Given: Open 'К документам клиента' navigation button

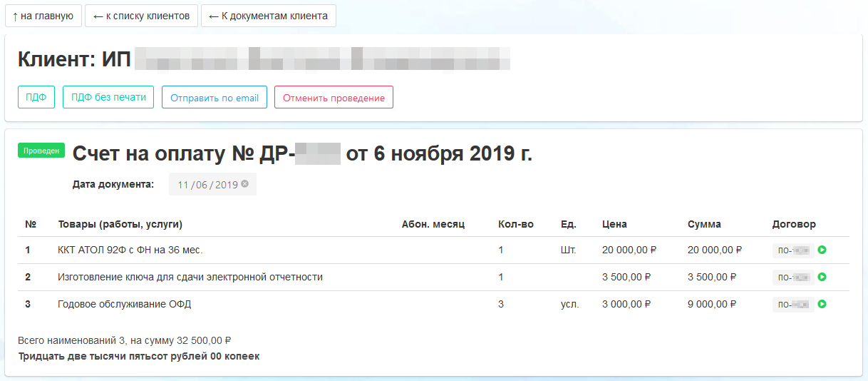Looking at the screenshot, I should click(x=268, y=16).
